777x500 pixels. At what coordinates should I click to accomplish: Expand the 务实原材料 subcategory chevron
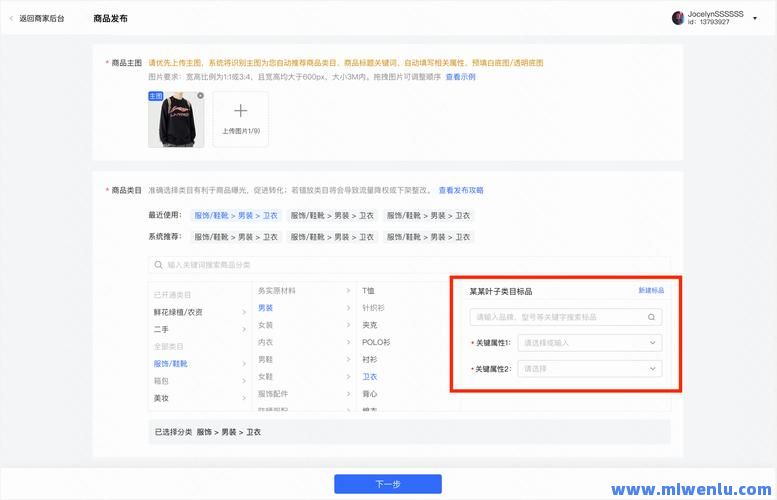[x=348, y=291]
